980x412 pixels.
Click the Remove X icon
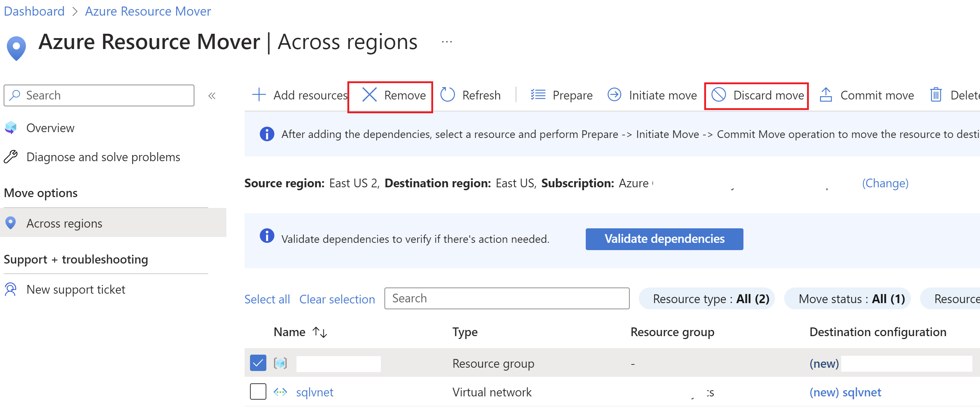point(369,95)
